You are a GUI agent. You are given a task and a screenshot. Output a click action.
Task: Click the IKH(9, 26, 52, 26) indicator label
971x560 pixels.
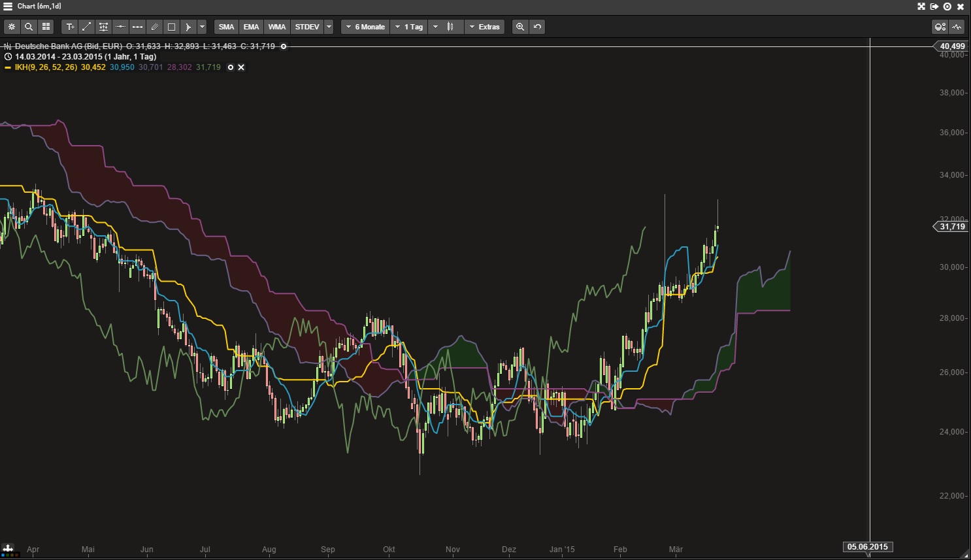coord(46,67)
